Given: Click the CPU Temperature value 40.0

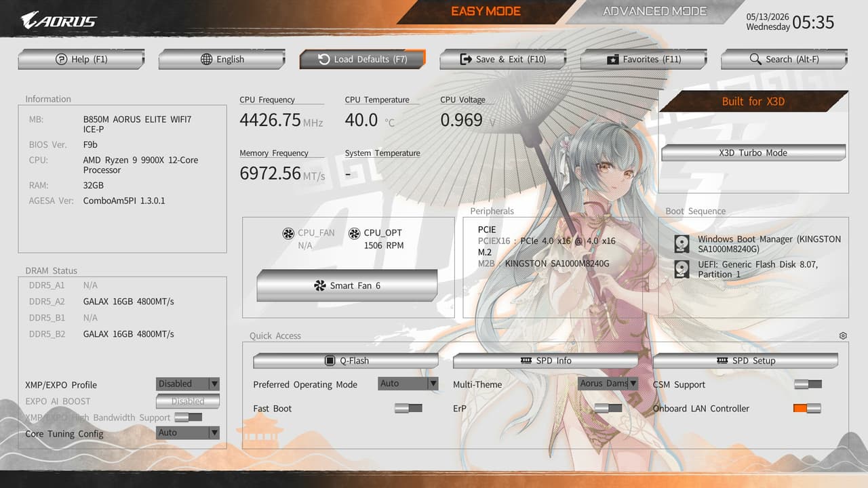Looking at the screenshot, I should point(361,120).
